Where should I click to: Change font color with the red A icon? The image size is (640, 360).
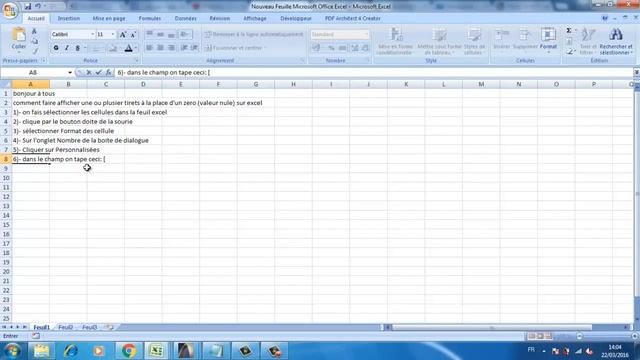pos(129,48)
